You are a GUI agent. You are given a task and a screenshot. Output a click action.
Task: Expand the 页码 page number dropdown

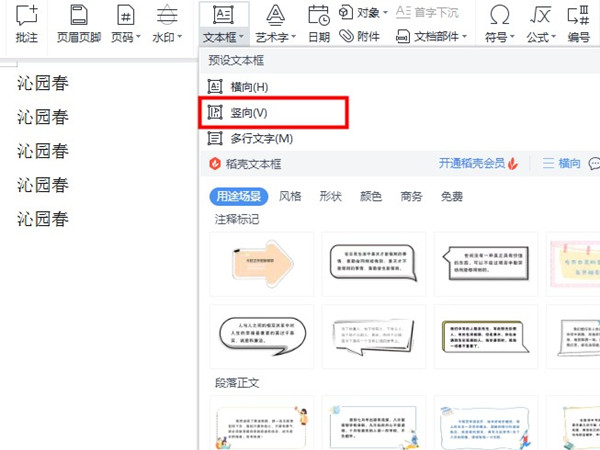pyautogui.click(x=124, y=37)
